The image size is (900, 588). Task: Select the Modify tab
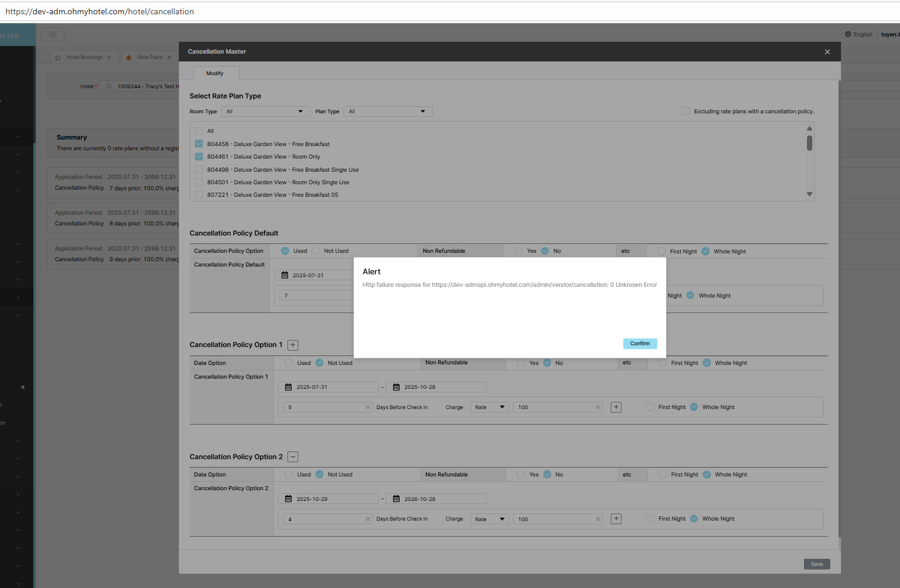click(x=215, y=73)
